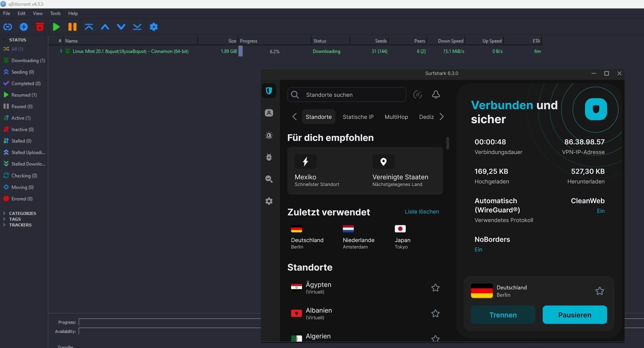The width and height of the screenshot is (644, 348).
Task: Open Surfshark Search from the sidebar
Action: pos(269,179)
